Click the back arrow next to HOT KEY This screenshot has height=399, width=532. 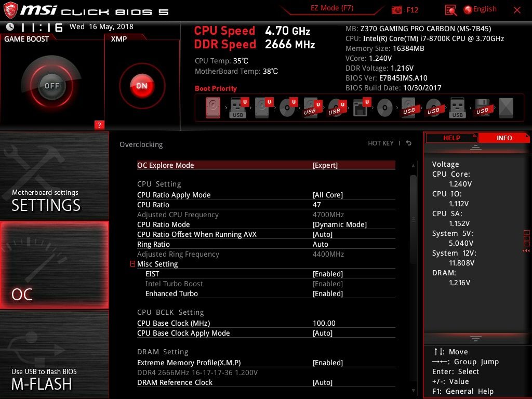pos(409,143)
